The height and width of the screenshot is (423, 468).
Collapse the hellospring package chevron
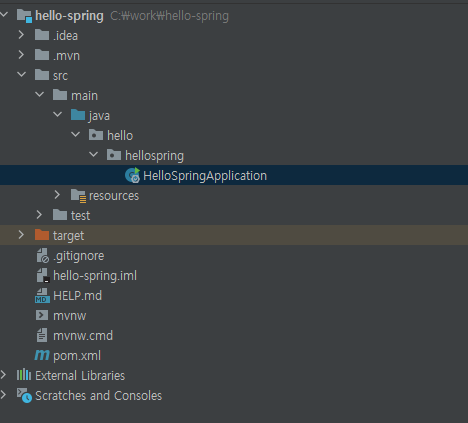pos(94,154)
